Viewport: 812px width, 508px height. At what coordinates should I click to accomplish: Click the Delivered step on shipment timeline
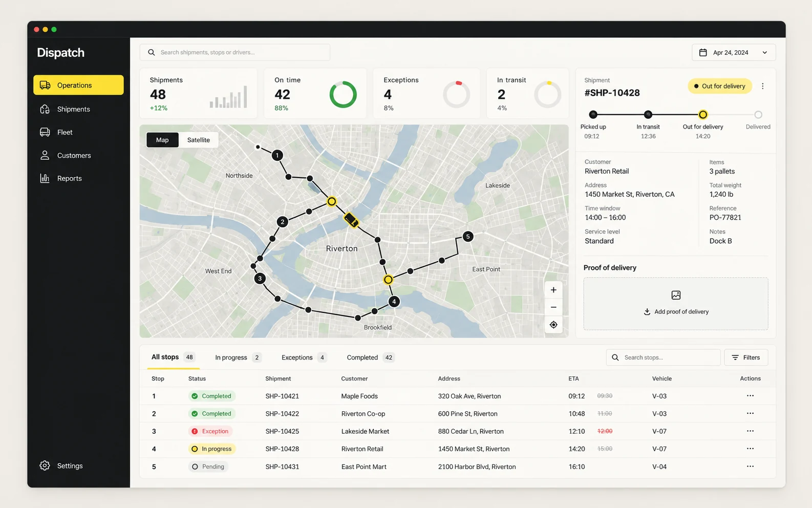[x=758, y=115]
